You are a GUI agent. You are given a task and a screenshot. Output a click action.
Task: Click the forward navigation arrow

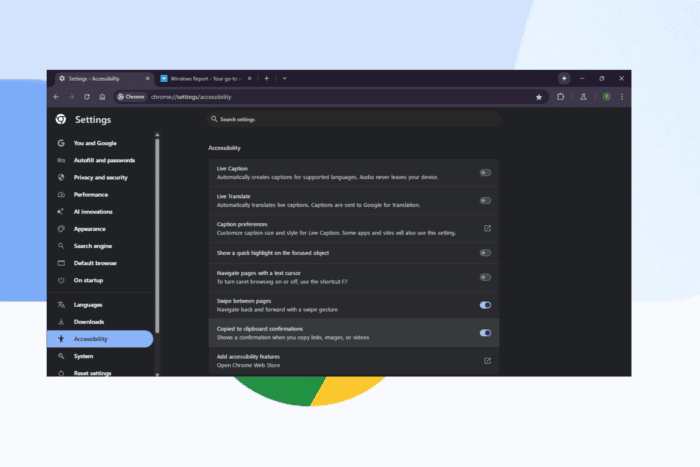point(71,97)
